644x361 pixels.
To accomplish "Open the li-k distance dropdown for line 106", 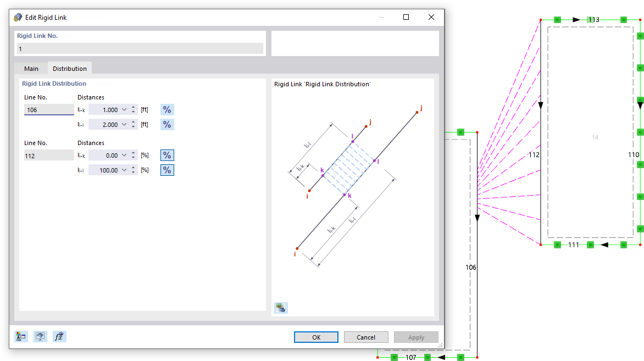I will 124,109.
